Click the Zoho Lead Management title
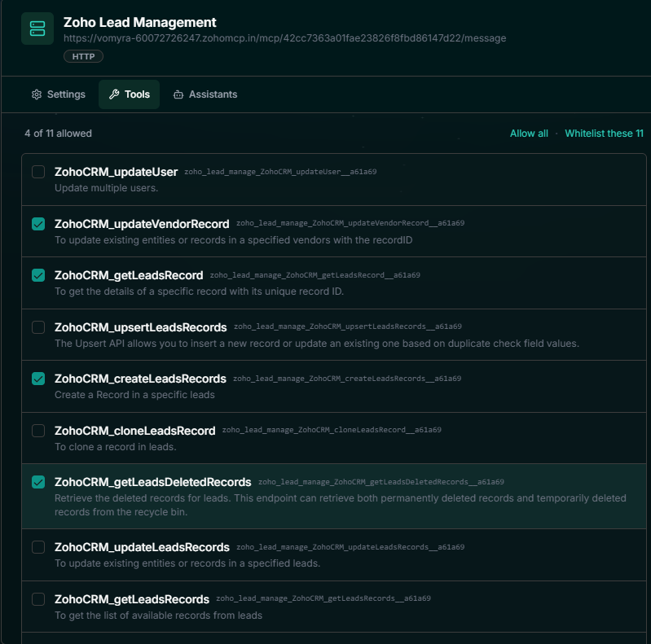 [140, 23]
